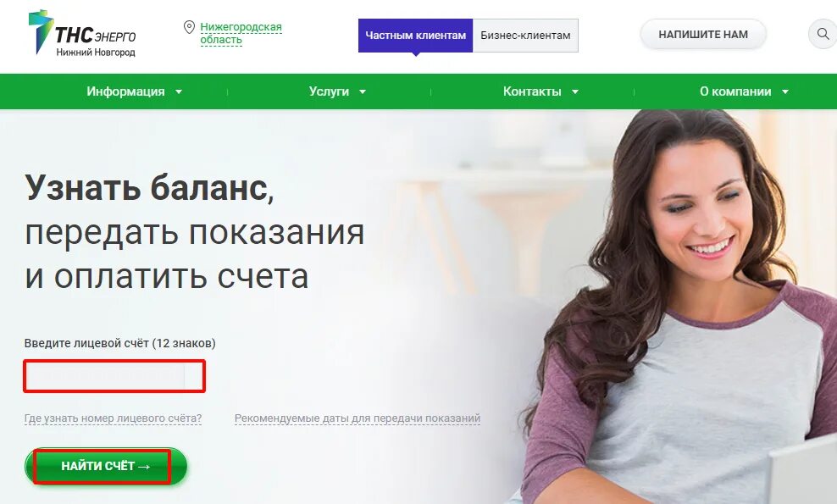
Task: Switch to Бизнес-клиентам tab
Action: pyautogui.click(x=525, y=36)
